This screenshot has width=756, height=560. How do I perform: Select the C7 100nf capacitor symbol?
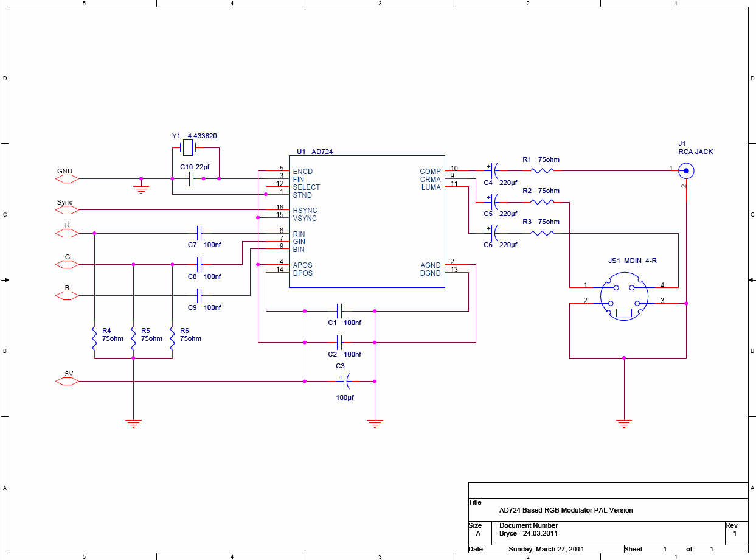199,233
